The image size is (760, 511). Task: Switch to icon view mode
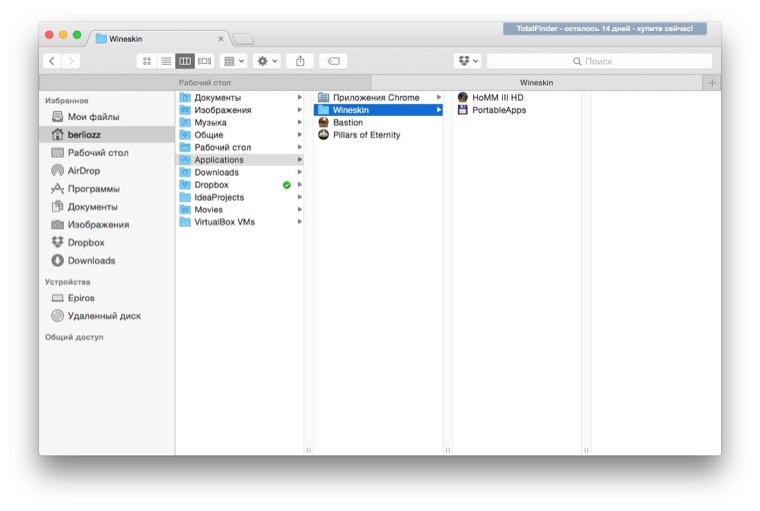(147, 61)
